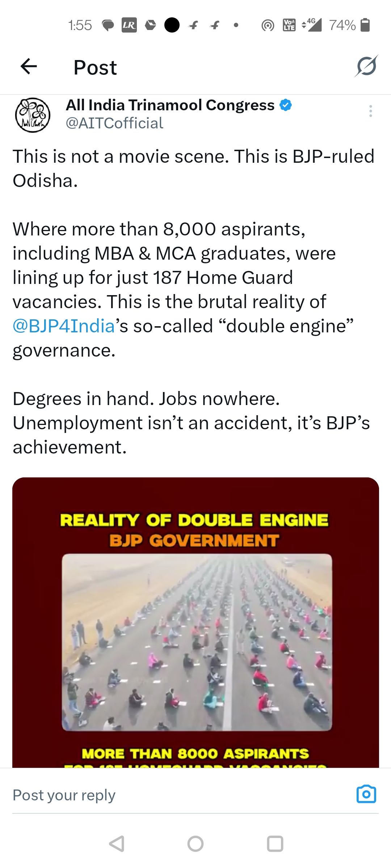Tap the hotspot status icon

(x=268, y=25)
